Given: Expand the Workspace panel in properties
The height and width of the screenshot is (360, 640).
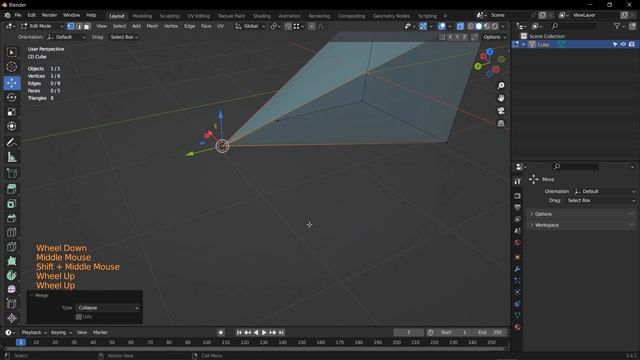Looking at the screenshot, I should tap(582, 225).
